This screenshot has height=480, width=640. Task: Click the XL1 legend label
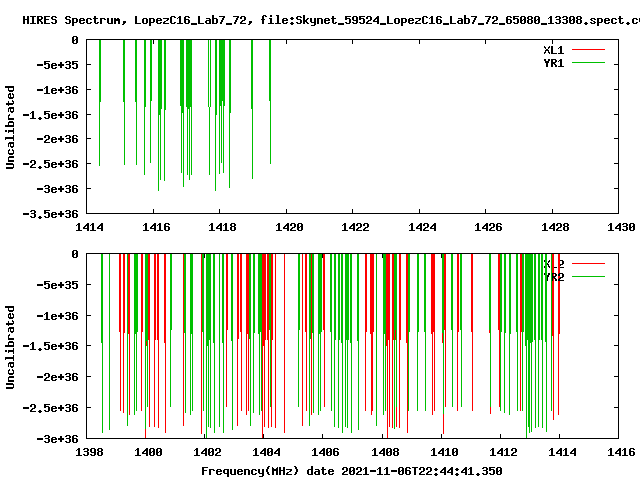(553, 50)
